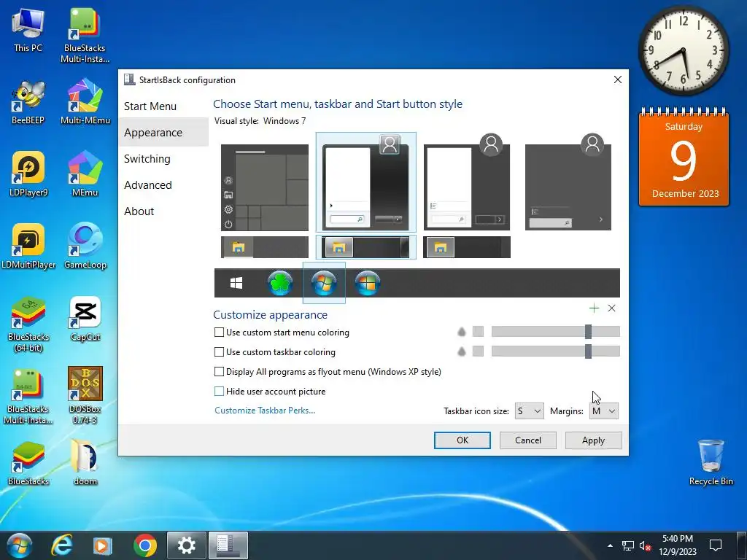Open Internet Explorer from taskbar
Image resolution: width=747 pixels, height=560 pixels.
(x=62, y=545)
